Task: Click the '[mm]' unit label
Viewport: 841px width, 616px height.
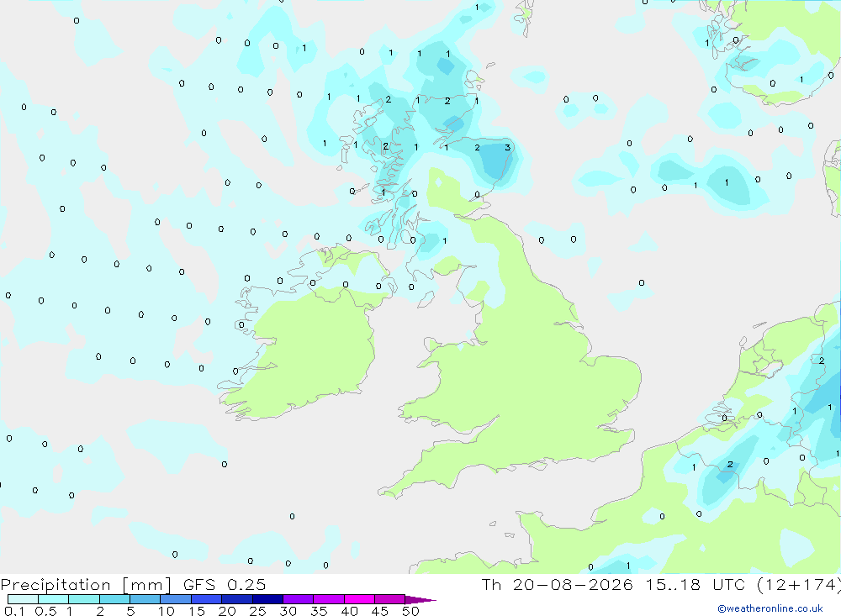Action: click(x=146, y=585)
